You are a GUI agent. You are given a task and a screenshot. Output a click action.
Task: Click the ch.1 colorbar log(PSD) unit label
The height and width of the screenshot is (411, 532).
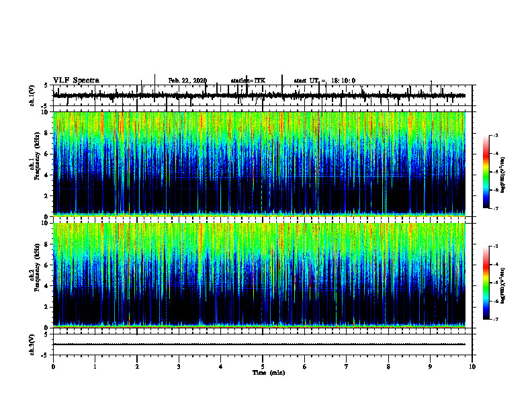[503, 175]
